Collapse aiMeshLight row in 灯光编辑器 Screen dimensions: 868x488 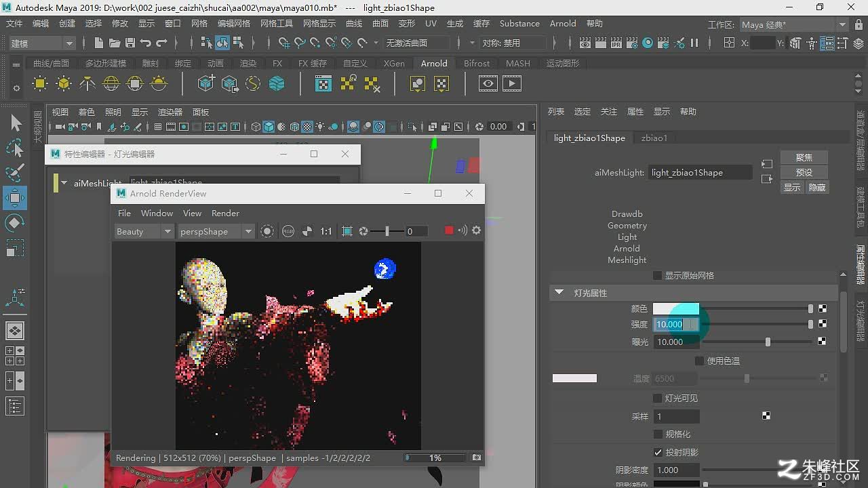click(x=64, y=183)
